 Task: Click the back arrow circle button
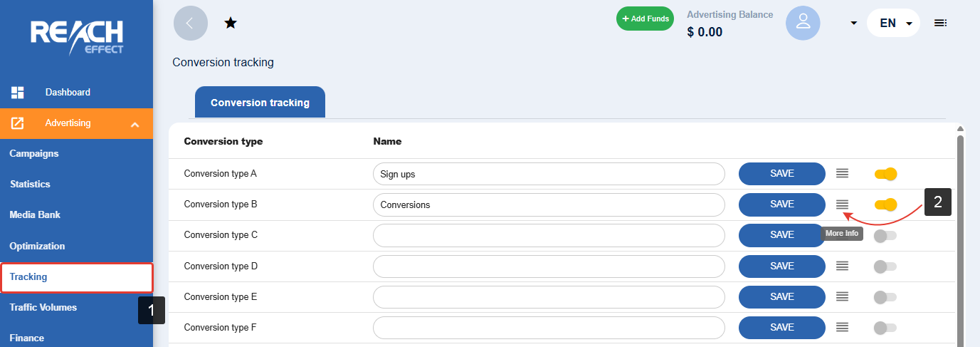191,23
